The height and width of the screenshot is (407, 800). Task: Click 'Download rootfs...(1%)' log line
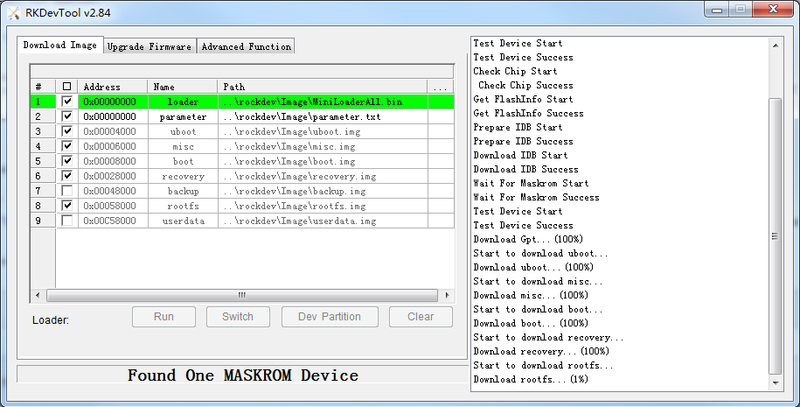[531, 379]
